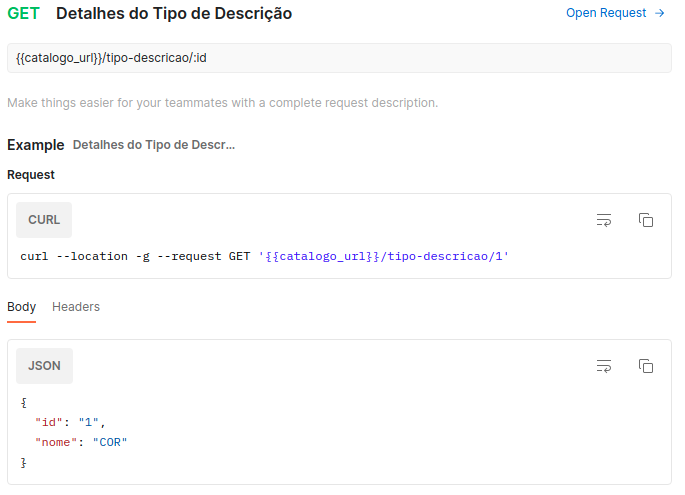Click the request description placeholder text
Viewport: 685px width, 495px height.
click(x=222, y=103)
